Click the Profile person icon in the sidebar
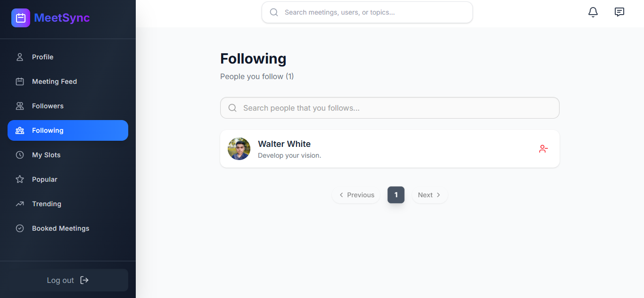This screenshot has width=644, height=298. [x=20, y=57]
